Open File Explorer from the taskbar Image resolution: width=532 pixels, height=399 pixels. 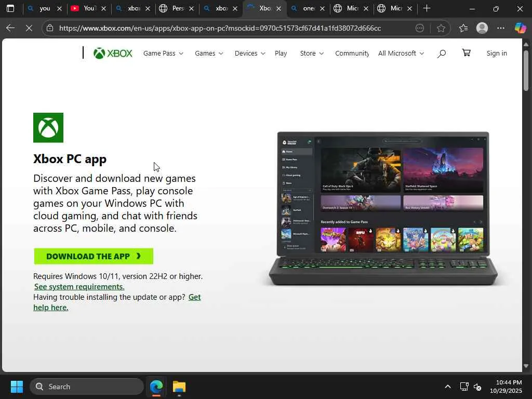(179, 387)
